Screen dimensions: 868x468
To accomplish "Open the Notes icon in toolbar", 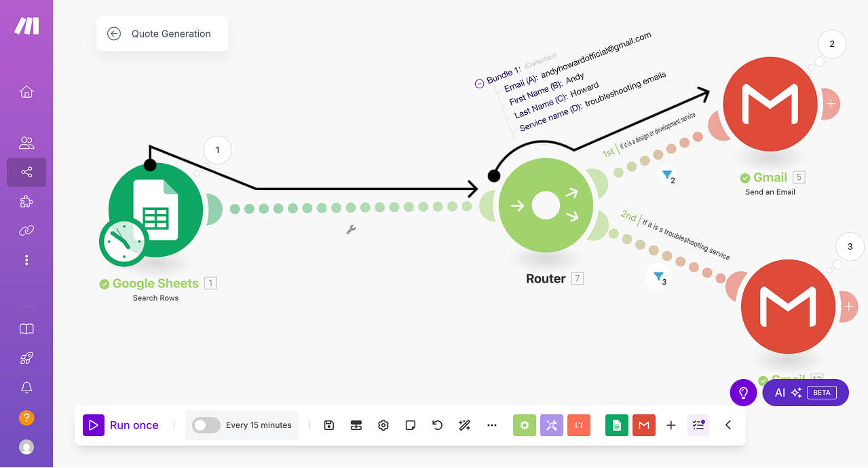I will [411, 425].
